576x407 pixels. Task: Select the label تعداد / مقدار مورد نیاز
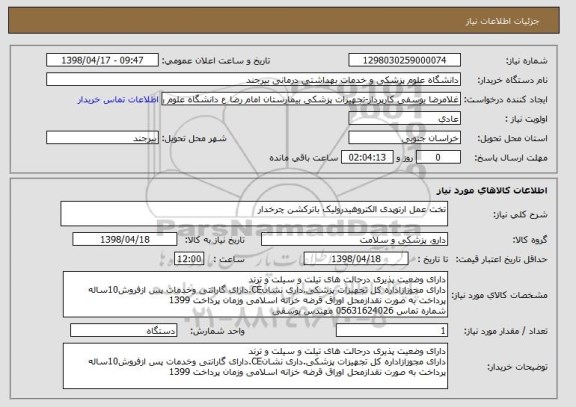(505, 331)
